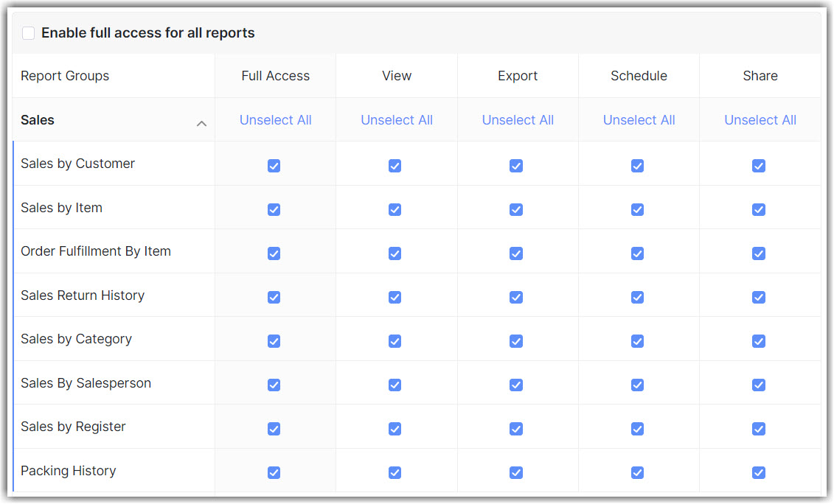Image resolution: width=834 pixels, height=504 pixels.
Task: Uncheck Export for Packing History
Action: coord(516,472)
